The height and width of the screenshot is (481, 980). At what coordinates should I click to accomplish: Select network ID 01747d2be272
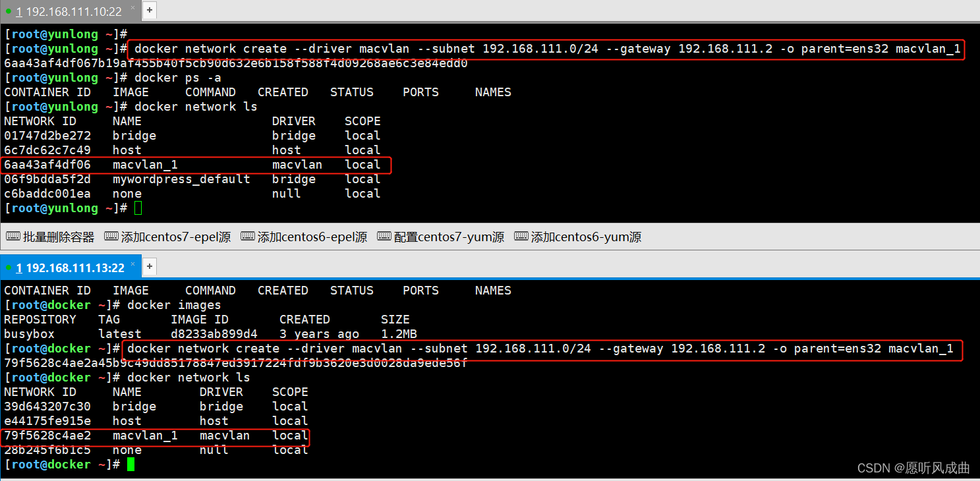[x=47, y=136]
